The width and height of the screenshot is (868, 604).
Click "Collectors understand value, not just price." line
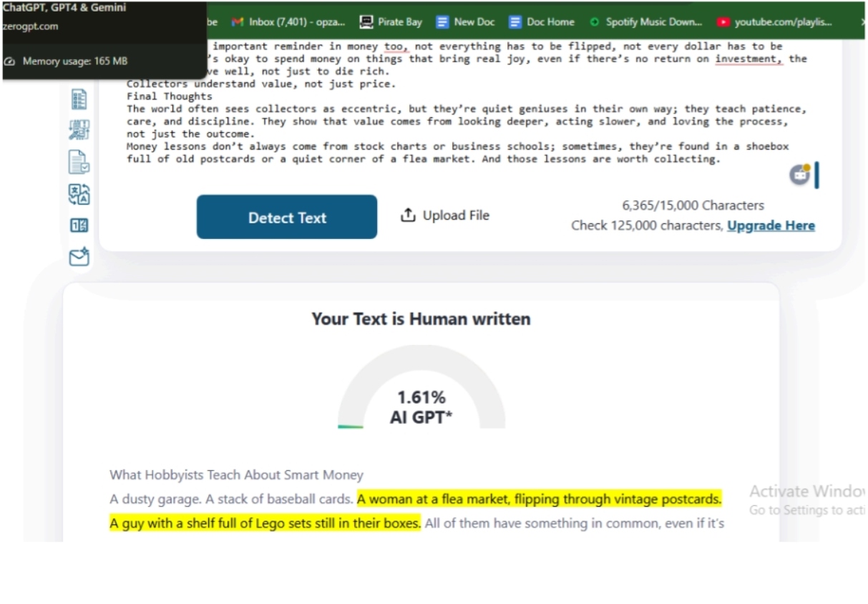click(x=260, y=84)
